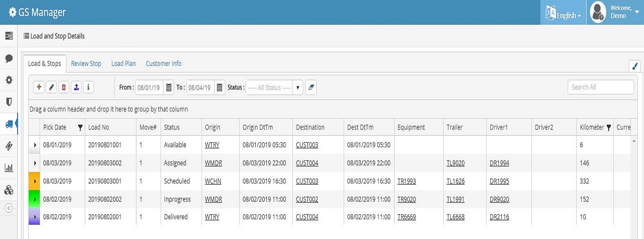This screenshot has width=644, height=239.
Task: Click the Delivered status cell
Action: pos(176,217)
